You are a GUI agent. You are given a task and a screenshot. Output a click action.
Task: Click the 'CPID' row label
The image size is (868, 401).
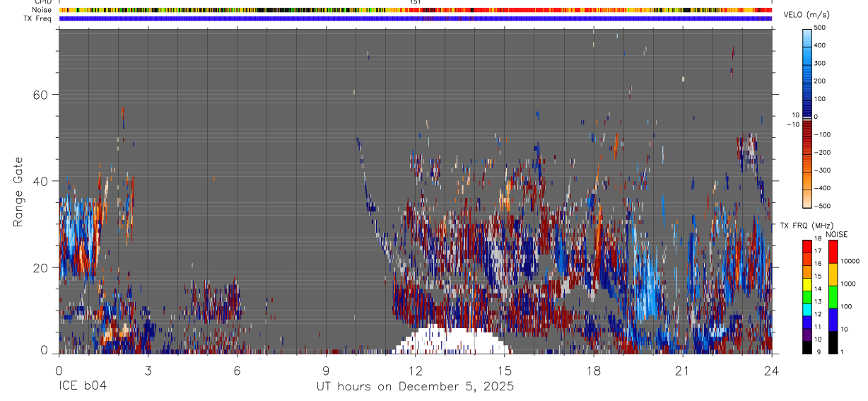[43, 2]
